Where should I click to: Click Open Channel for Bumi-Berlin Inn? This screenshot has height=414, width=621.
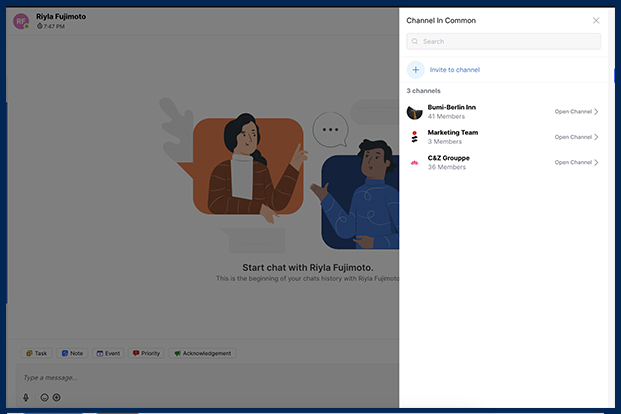[x=573, y=112]
